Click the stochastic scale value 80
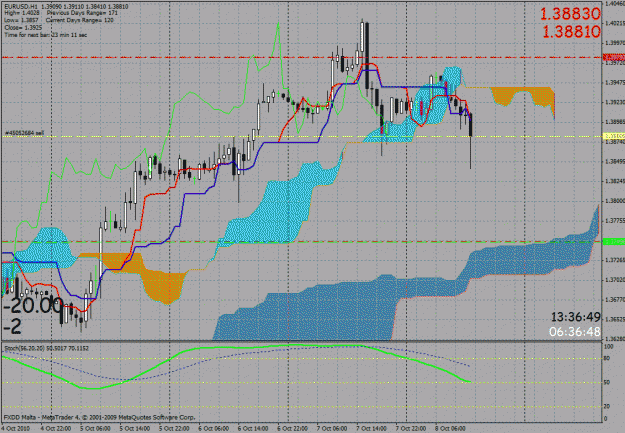The width and height of the screenshot is (625, 433). (x=607, y=358)
